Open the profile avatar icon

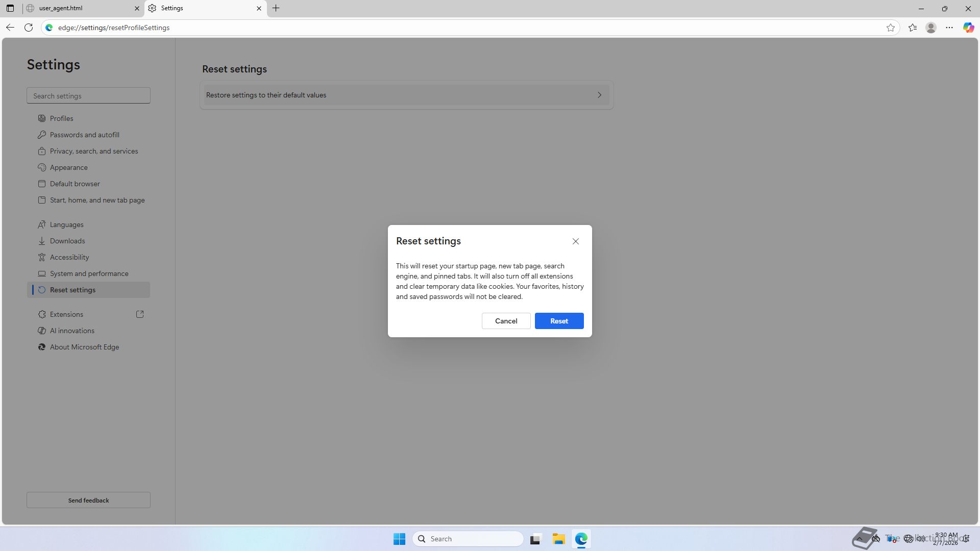pyautogui.click(x=931, y=28)
